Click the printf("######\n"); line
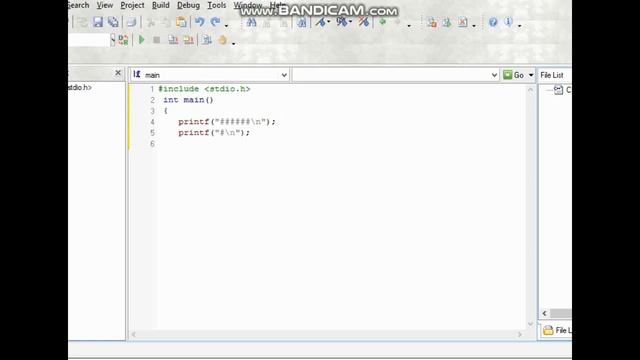This screenshot has height=360, width=640. point(227,122)
